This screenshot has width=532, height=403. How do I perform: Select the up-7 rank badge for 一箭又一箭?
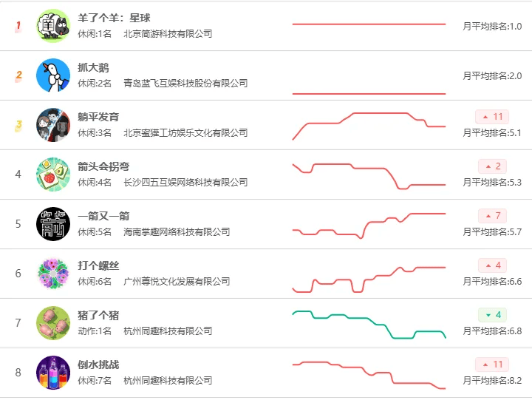[x=493, y=216]
